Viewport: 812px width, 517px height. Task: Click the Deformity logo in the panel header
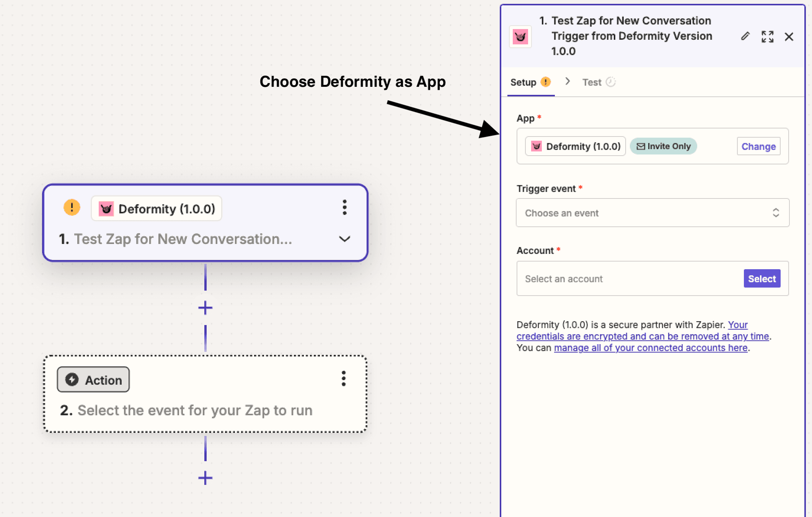520,37
